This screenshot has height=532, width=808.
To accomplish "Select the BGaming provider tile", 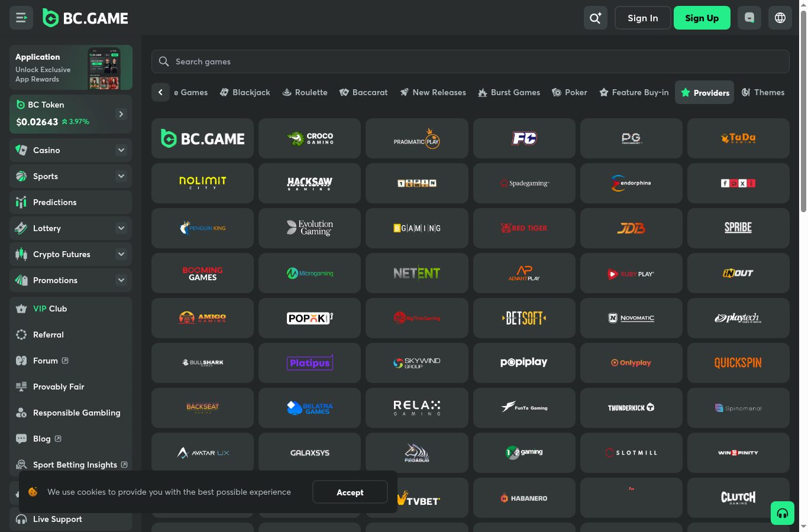I will (x=417, y=228).
